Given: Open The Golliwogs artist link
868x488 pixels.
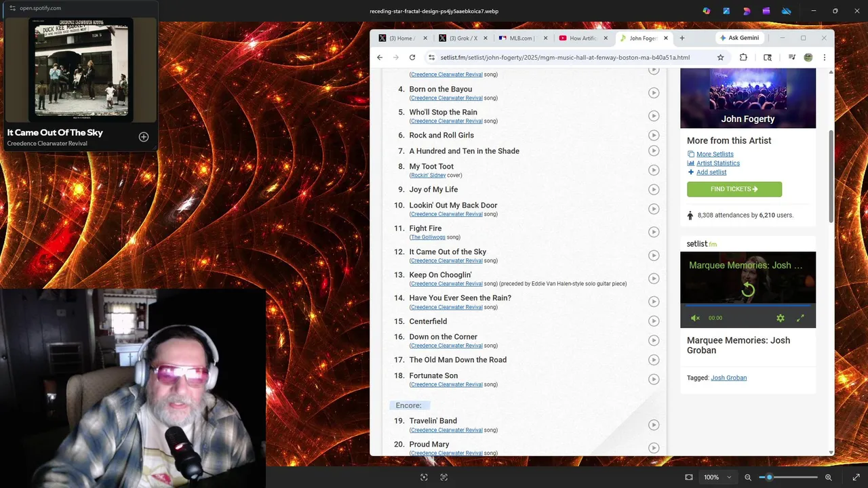Looking at the screenshot, I should pyautogui.click(x=428, y=237).
